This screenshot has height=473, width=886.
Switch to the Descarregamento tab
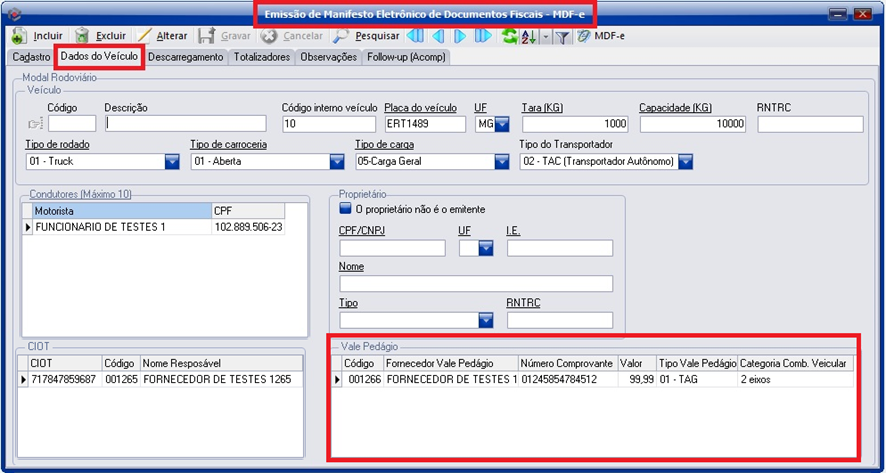tap(186, 58)
